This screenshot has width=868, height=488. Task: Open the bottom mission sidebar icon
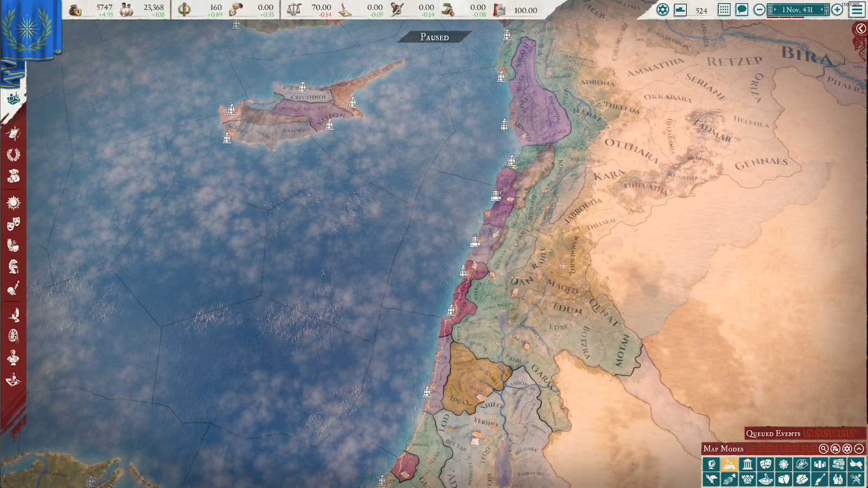(14, 379)
